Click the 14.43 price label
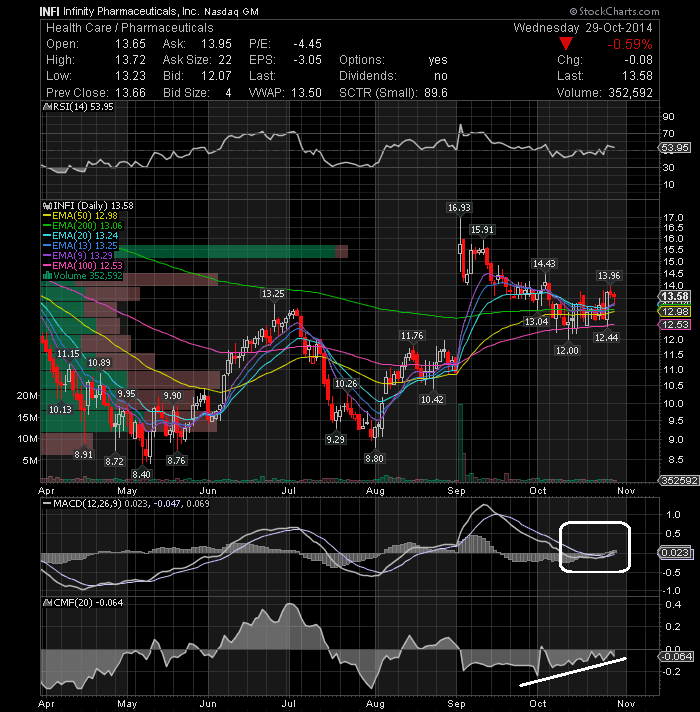Image resolution: width=700 pixels, height=712 pixels. click(x=544, y=263)
